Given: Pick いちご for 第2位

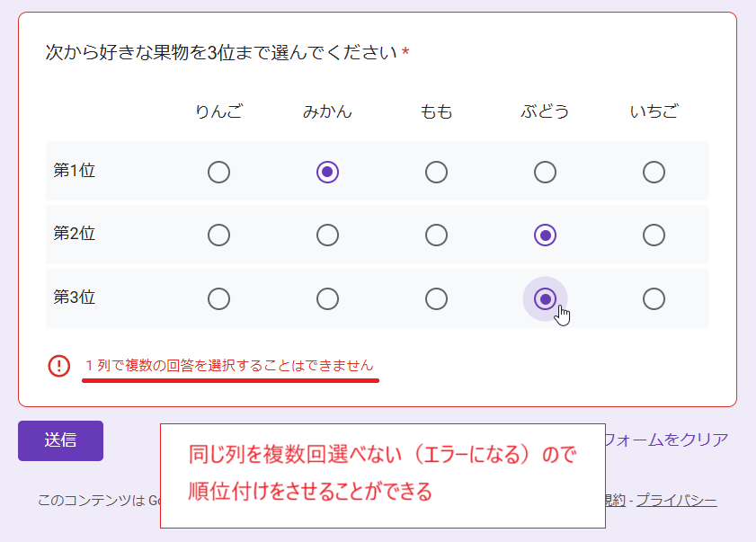Looking at the screenshot, I should [x=654, y=235].
